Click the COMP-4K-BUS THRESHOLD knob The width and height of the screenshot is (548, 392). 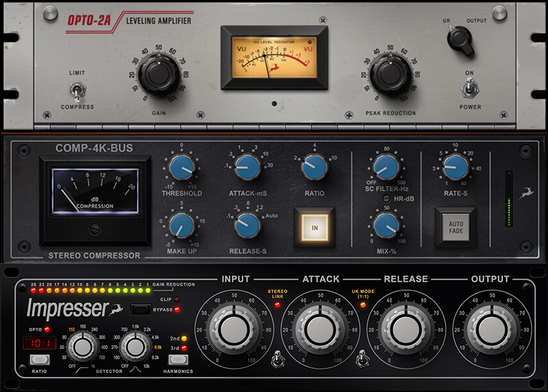[182, 168]
